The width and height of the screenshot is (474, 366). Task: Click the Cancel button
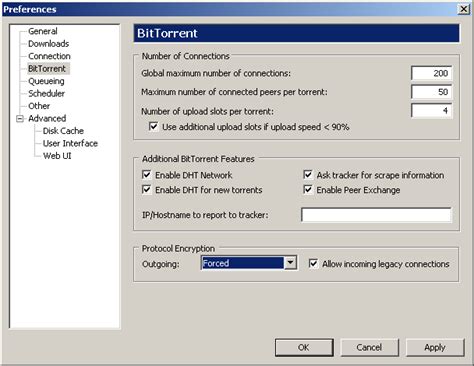369,347
